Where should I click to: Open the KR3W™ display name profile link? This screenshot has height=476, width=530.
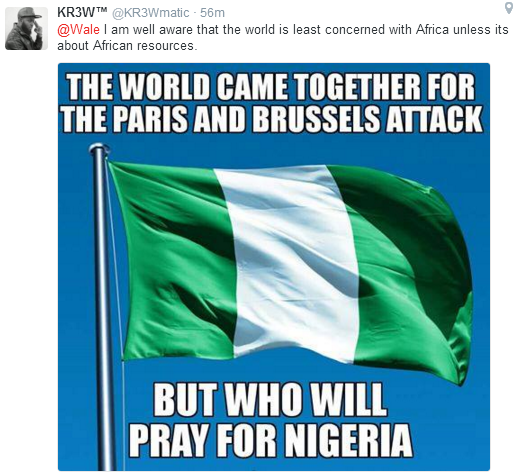pos(82,13)
